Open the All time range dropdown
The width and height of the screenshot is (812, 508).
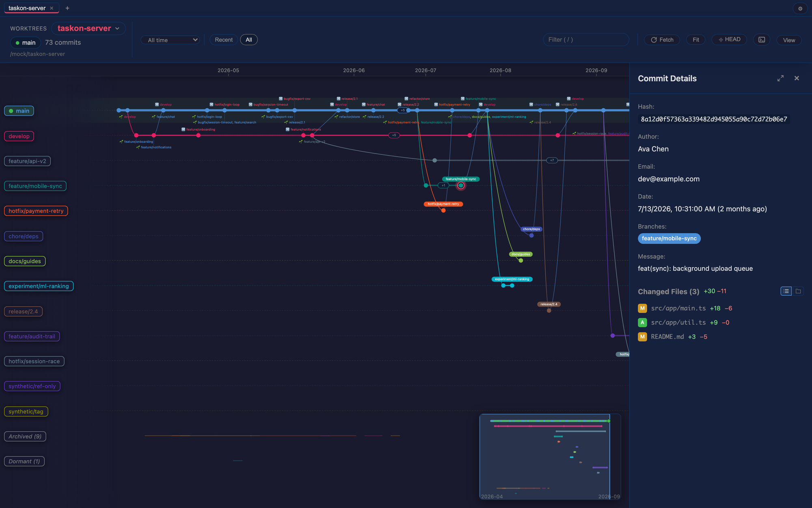point(170,40)
